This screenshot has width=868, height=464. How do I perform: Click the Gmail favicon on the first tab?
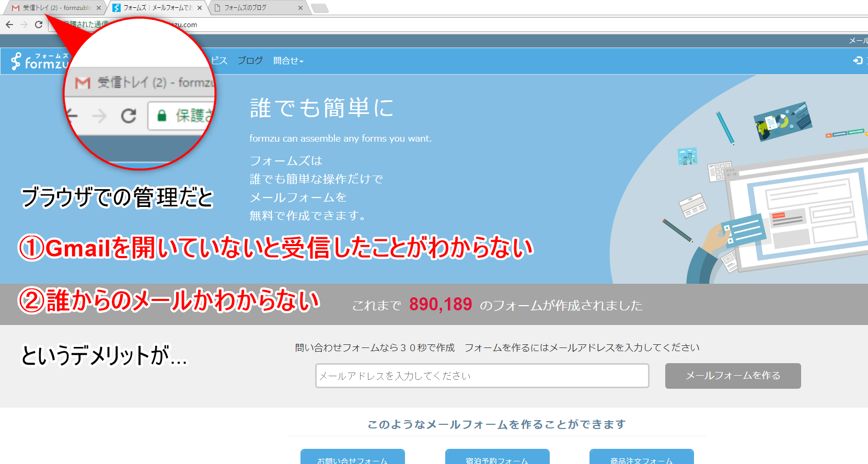click(16, 8)
